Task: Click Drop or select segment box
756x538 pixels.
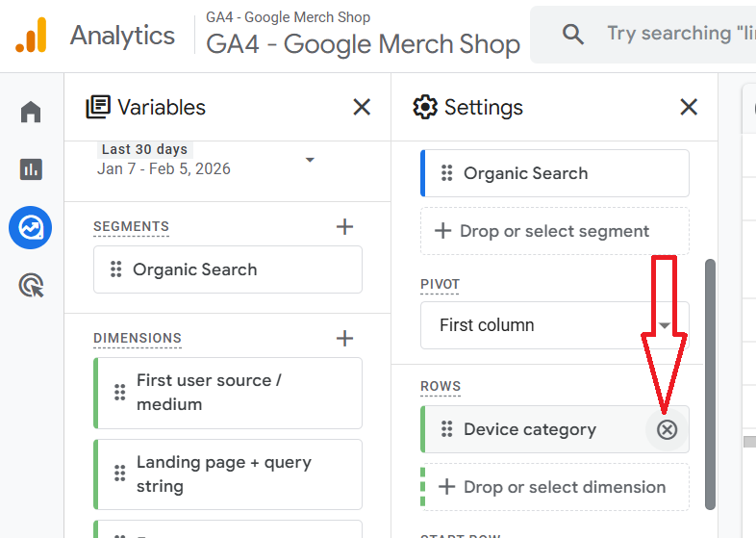Action: point(555,231)
